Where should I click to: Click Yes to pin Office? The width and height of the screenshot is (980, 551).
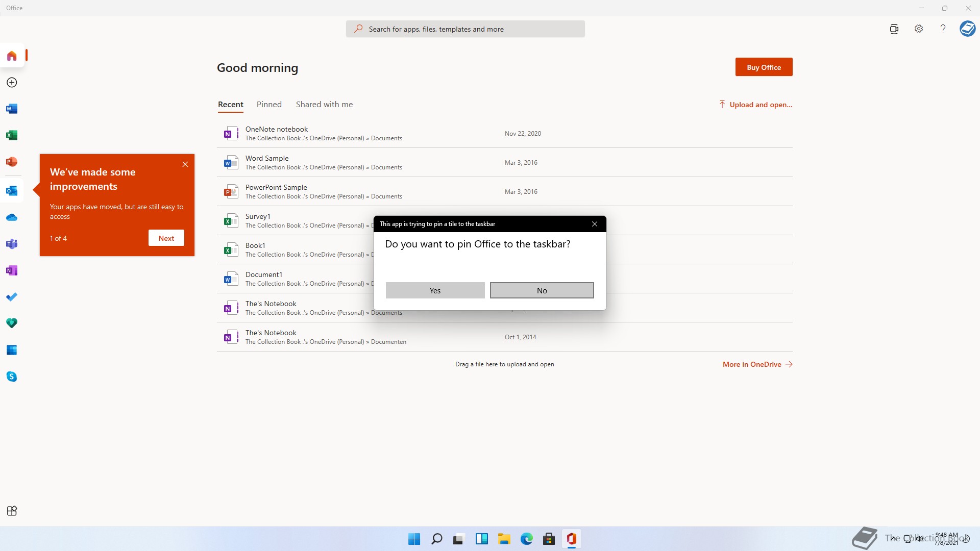point(435,290)
